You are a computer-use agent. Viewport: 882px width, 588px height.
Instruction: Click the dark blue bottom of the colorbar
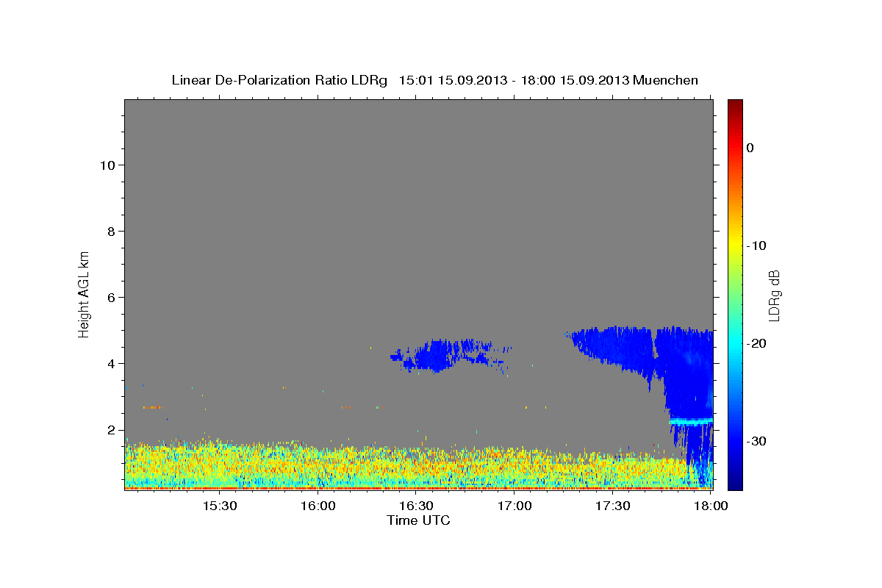click(x=735, y=481)
